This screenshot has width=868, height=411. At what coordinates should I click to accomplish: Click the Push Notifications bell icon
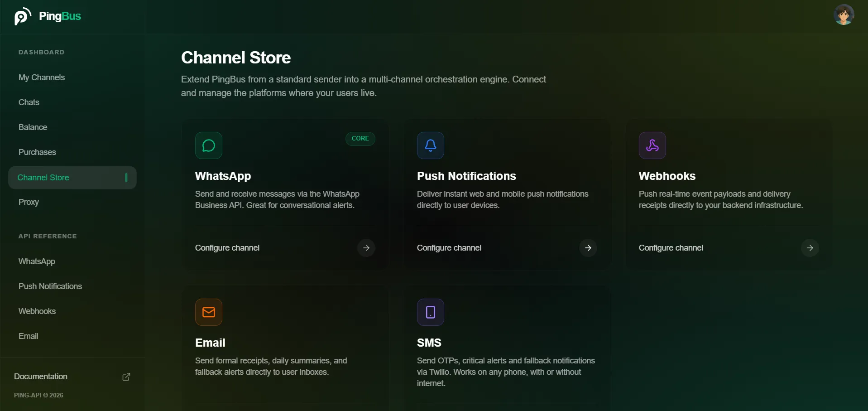point(431,145)
